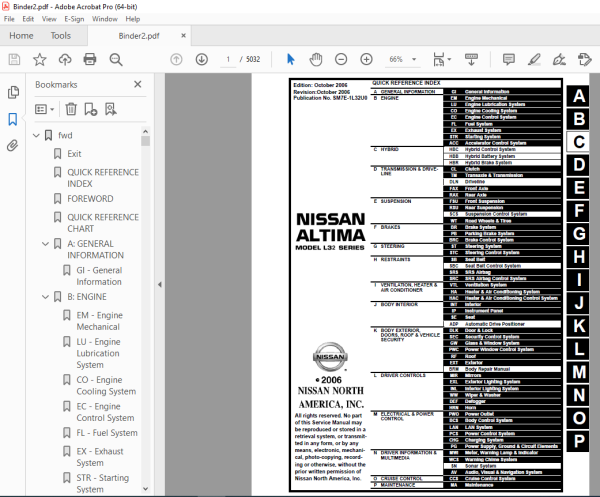Add a comment sticky note icon

click(509, 59)
